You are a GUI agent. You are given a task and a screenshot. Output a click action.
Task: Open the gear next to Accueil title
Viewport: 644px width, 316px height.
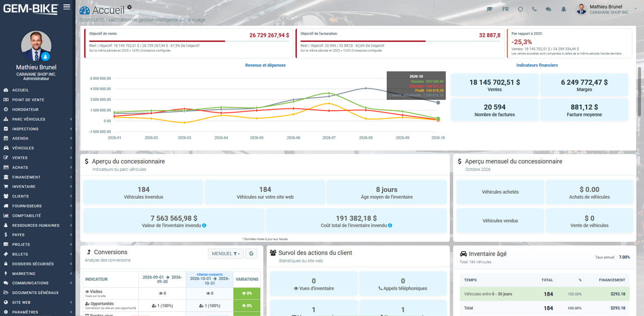[x=129, y=8]
